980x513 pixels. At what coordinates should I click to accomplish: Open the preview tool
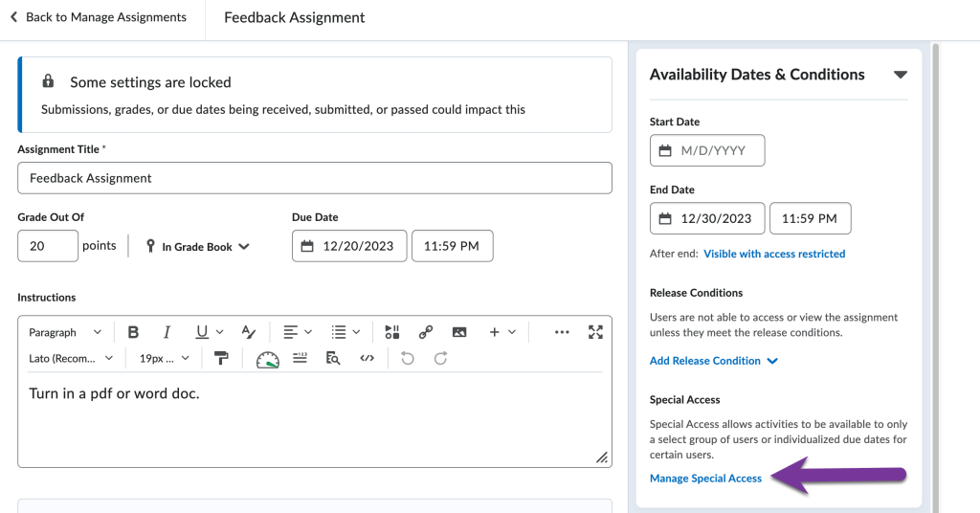(x=333, y=359)
